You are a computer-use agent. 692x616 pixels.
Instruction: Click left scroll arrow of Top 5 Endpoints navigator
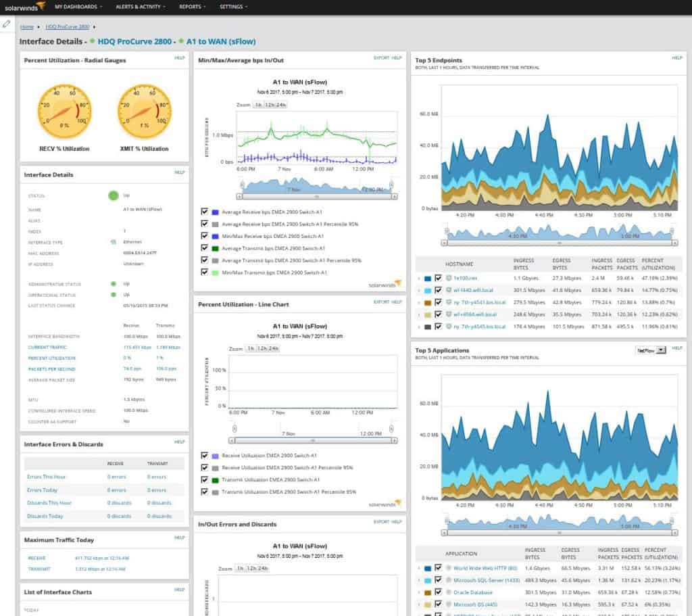click(x=445, y=243)
